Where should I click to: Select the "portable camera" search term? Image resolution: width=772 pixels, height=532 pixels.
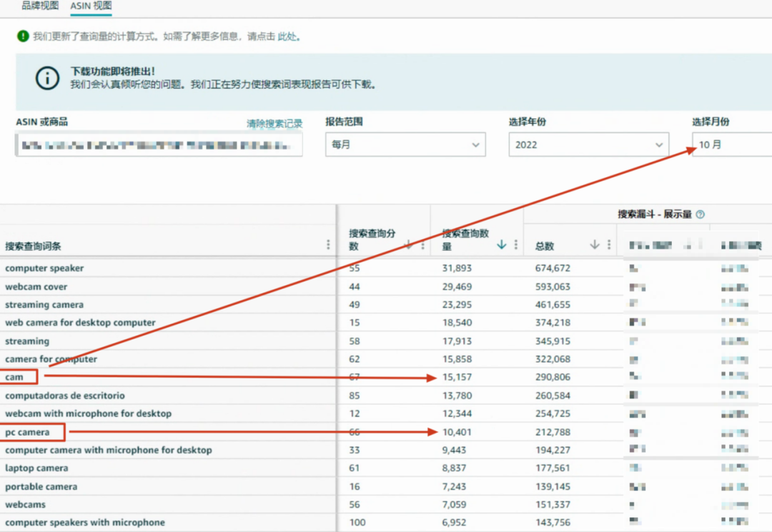41,487
